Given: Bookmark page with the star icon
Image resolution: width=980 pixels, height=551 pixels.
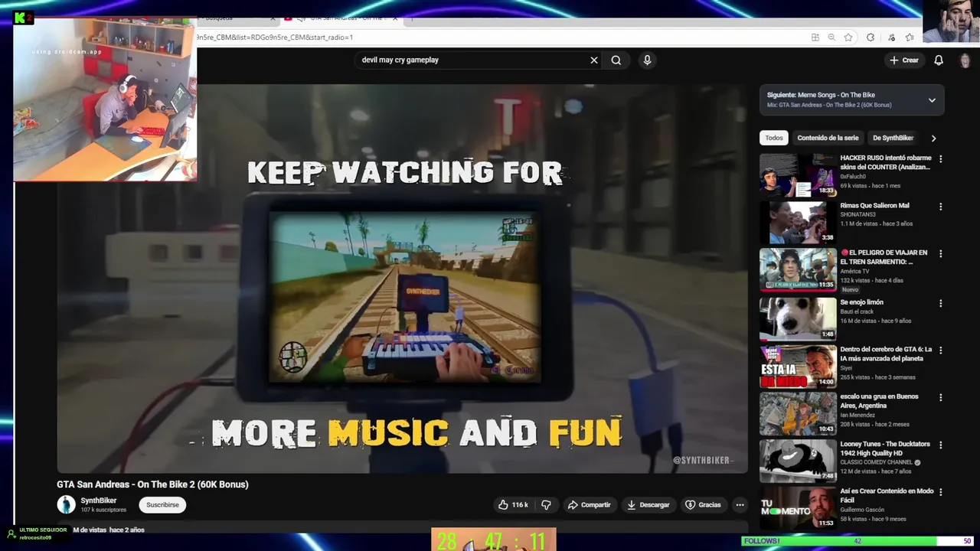Looking at the screenshot, I should (x=848, y=37).
